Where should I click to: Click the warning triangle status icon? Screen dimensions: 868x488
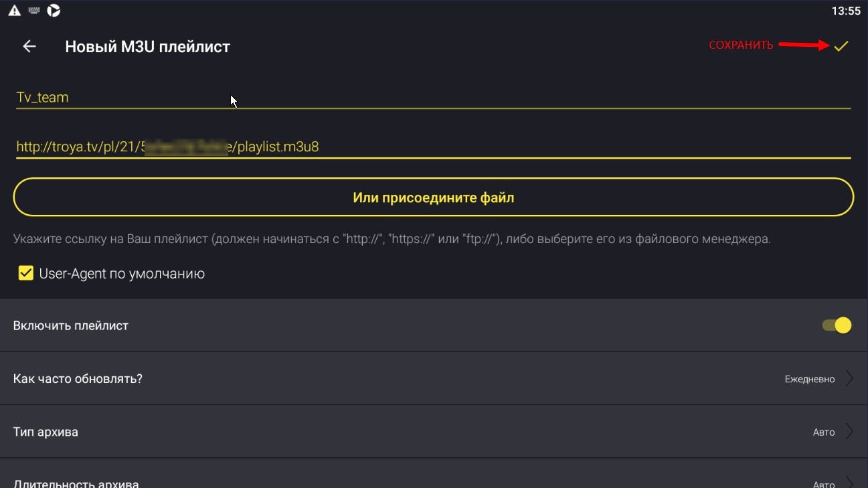[14, 11]
